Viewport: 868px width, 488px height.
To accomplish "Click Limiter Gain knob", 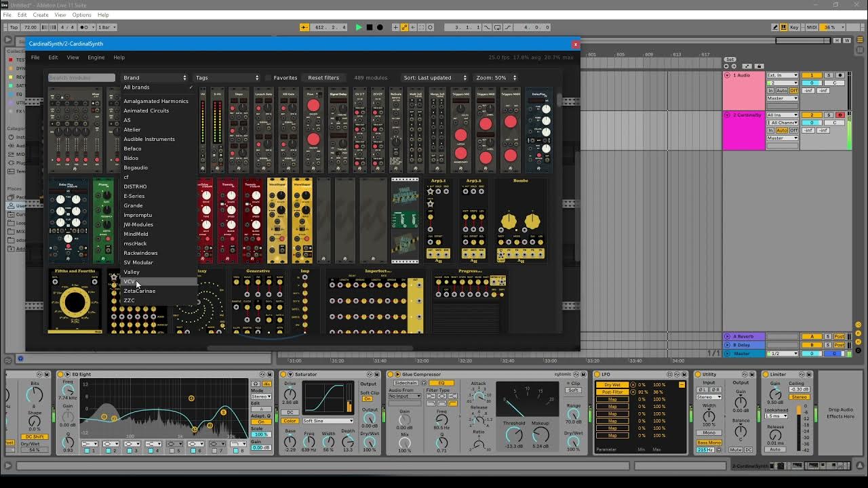I will tap(775, 394).
